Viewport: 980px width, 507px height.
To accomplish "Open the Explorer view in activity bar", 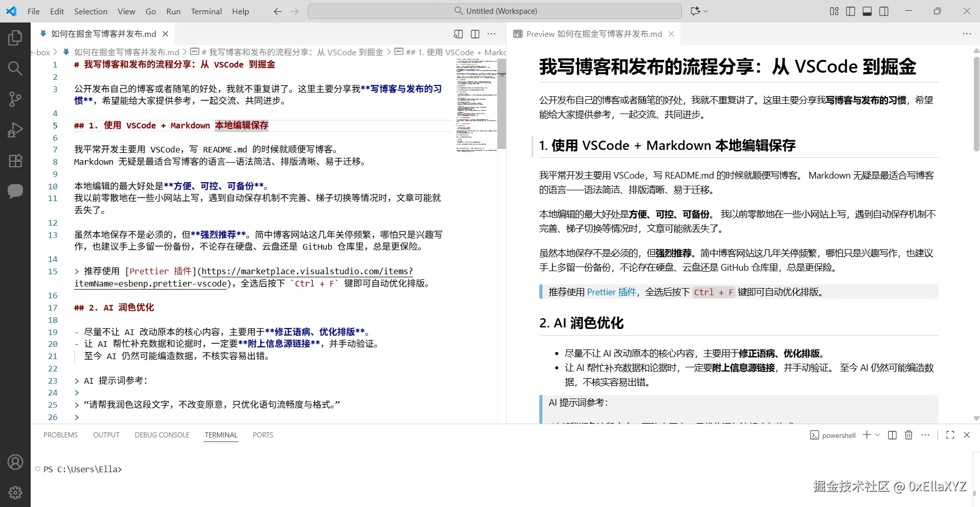I will coord(15,38).
